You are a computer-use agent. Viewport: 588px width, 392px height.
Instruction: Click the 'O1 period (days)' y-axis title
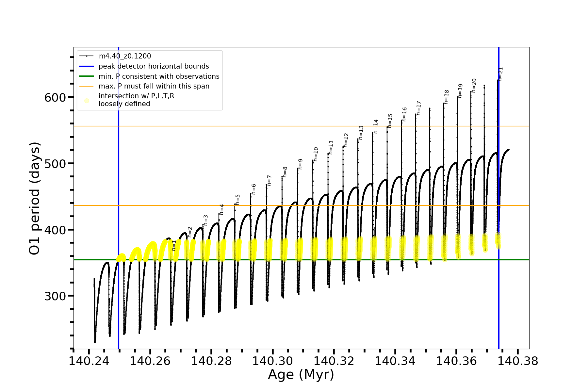pyautogui.click(x=34, y=198)
